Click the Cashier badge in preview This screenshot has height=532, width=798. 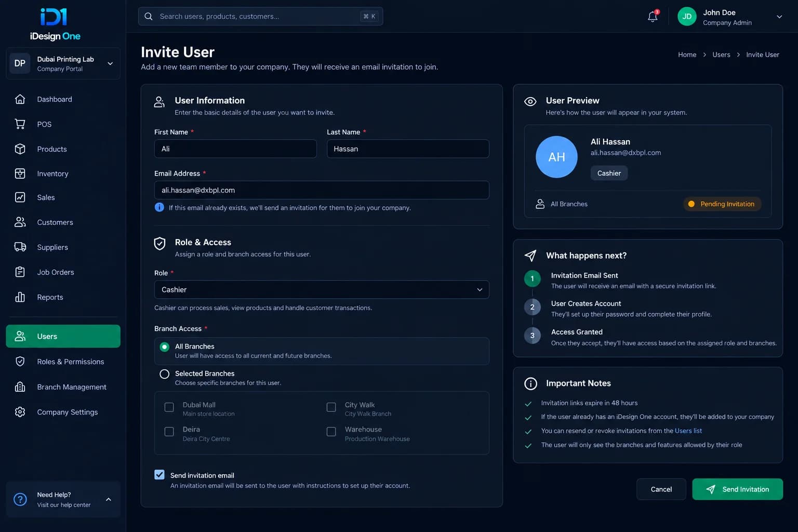[609, 173]
